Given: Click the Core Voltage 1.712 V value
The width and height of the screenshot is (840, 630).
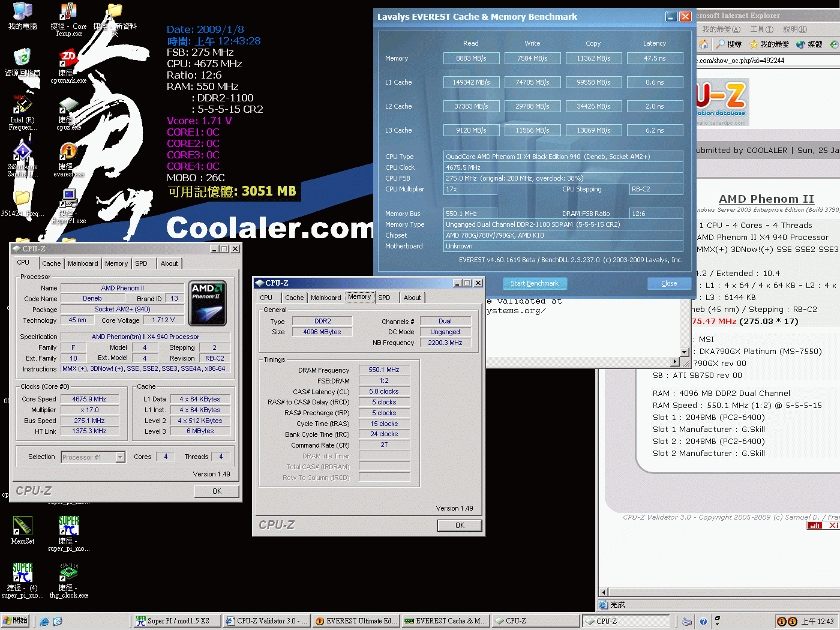Looking at the screenshot, I should (x=163, y=320).
